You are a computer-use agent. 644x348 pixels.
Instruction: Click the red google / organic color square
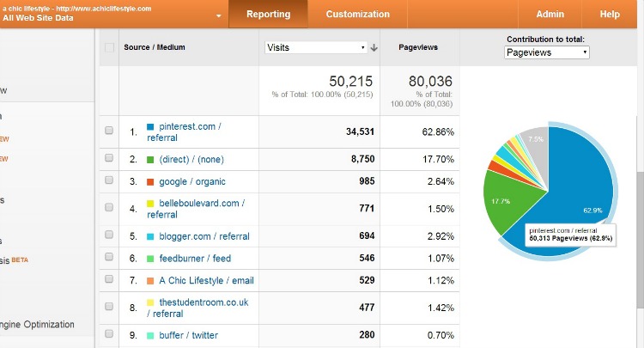[x=150, y=181]
